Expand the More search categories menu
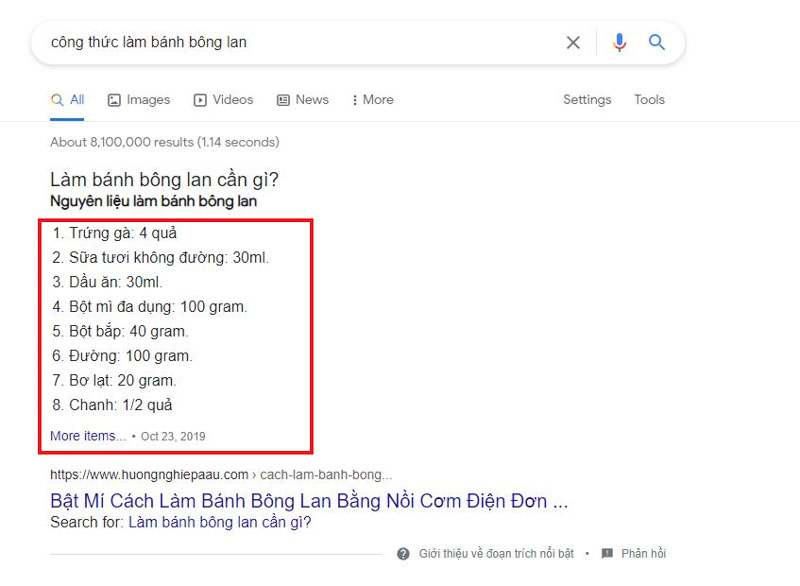Screen dimensions: 800x586 click(374, 99)
